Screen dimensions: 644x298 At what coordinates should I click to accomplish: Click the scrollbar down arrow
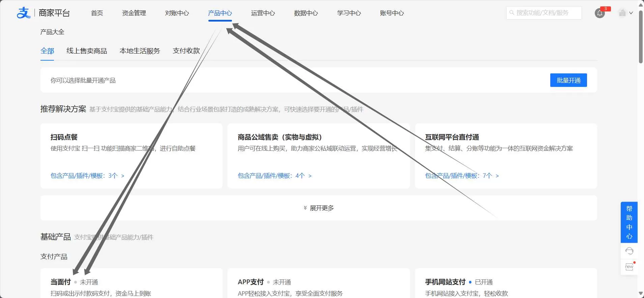click(641, 294)
